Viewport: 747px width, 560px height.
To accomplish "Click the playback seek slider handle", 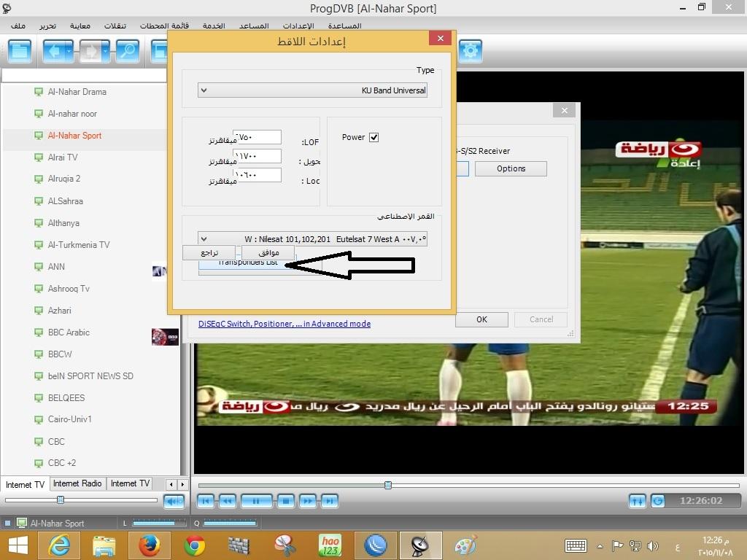I will tap(388, 485).
